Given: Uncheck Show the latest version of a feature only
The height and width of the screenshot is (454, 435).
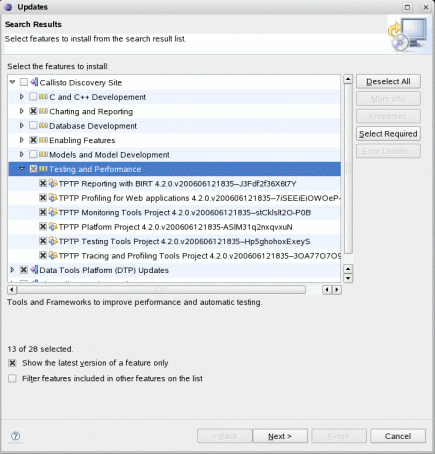Looking at the screenshot, I should pyautogui.click(x=12, y=363).
